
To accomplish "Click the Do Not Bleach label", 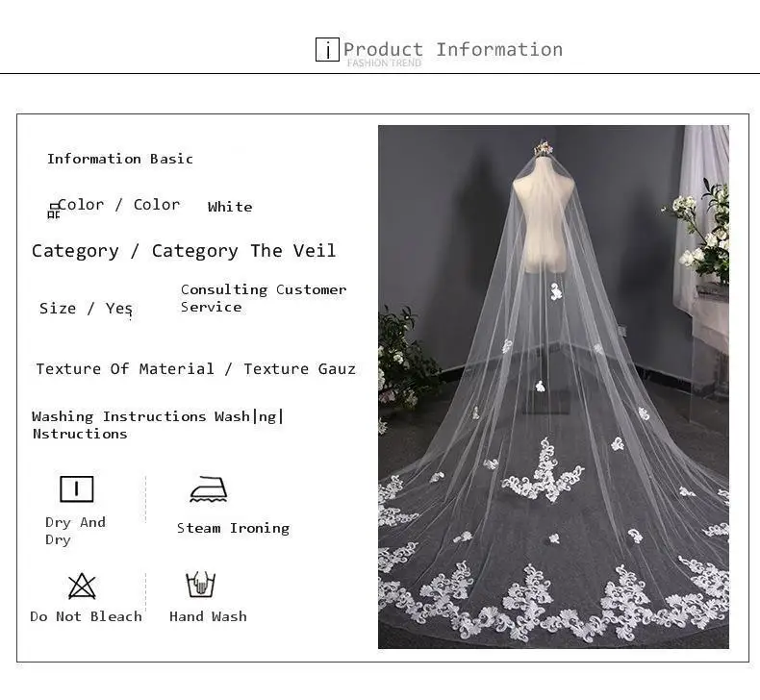I will [x=87, y=616].
